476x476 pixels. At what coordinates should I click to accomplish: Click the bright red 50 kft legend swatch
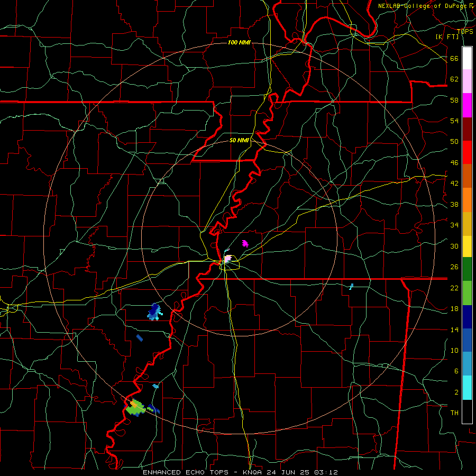[x=467, y=152]
